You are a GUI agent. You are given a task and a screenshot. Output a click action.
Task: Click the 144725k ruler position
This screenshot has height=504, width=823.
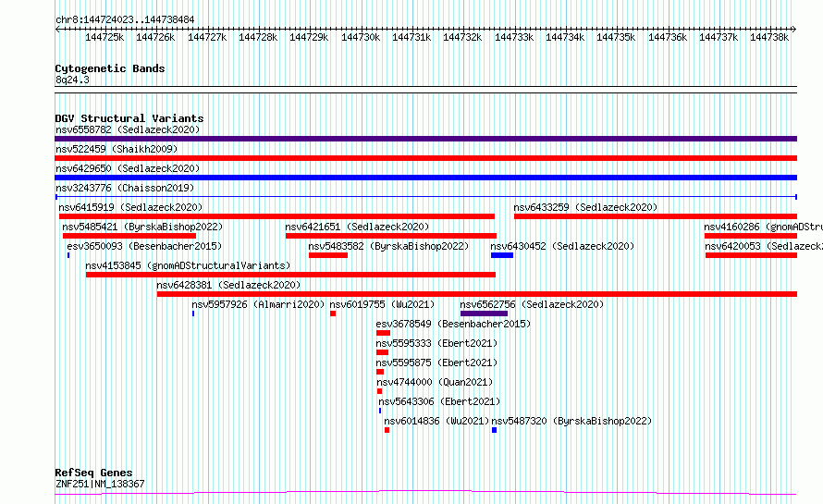[x=104, y=37]
